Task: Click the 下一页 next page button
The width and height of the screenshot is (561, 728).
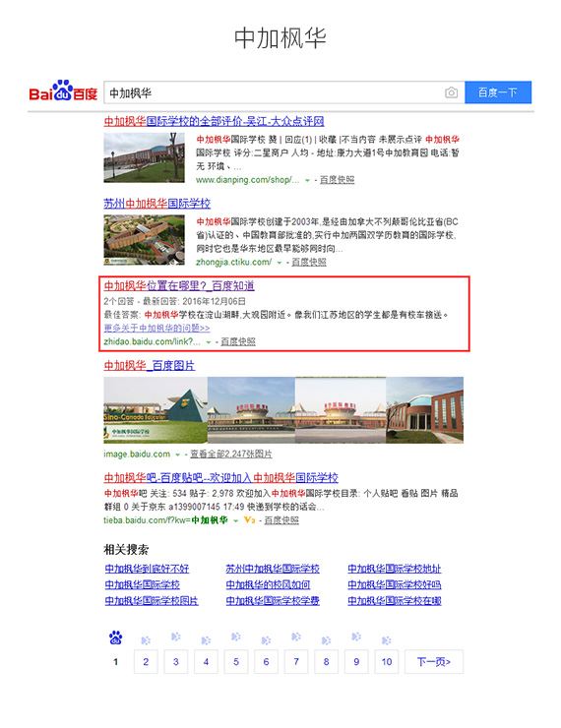Action: coord(434,662)
